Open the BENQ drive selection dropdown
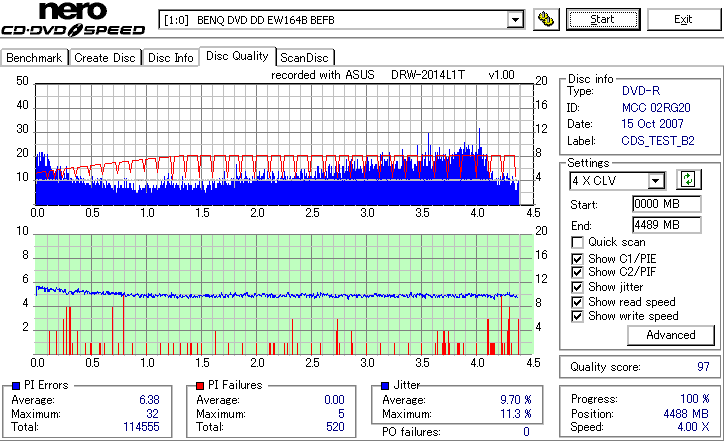The height and width of the screenshot is (441, 724). (x=515, y=20)
